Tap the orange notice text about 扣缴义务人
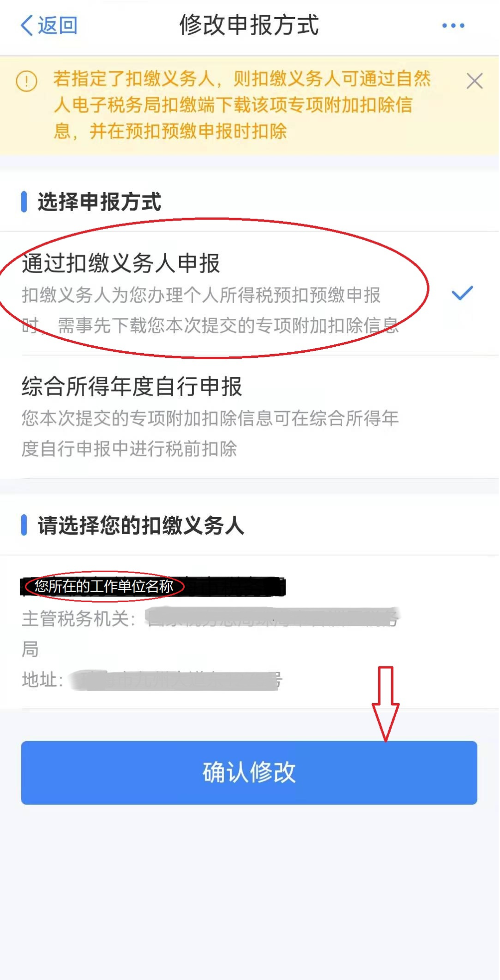Image resolution: width=500 pixels, height=980 pixels. (242, 105)
